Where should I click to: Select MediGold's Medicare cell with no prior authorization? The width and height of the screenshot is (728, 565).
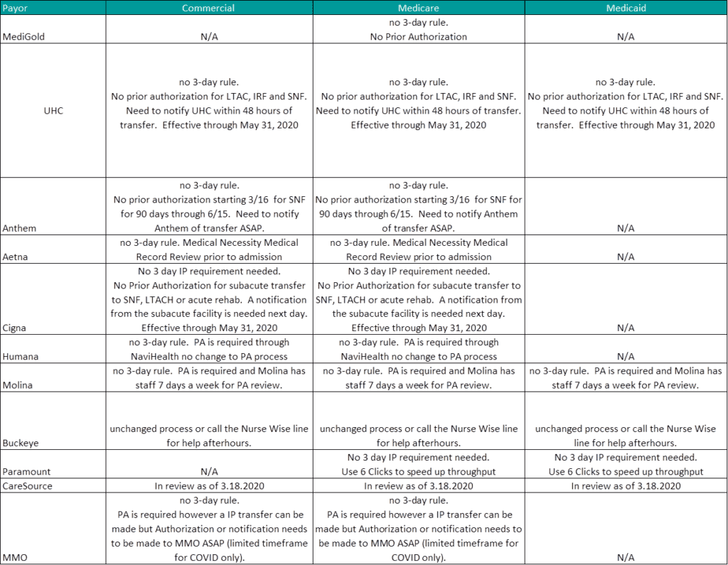(x=418, y=30)
